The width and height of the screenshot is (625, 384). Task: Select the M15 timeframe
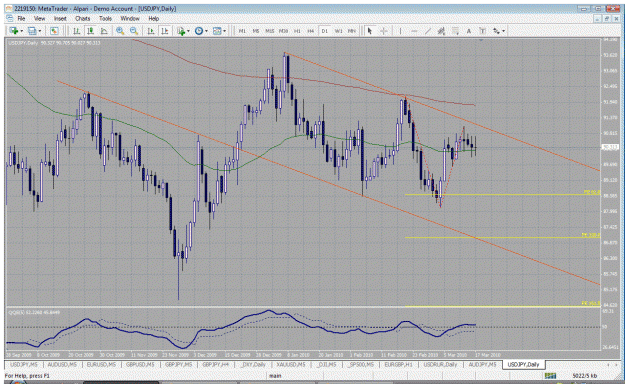269,31
